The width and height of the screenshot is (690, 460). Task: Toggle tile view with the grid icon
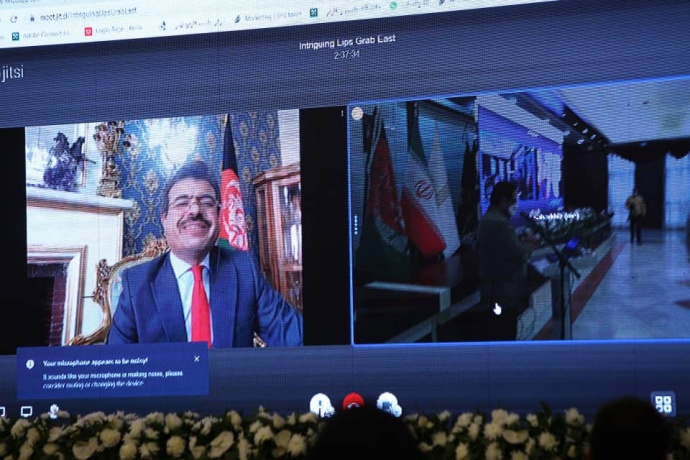663,403
